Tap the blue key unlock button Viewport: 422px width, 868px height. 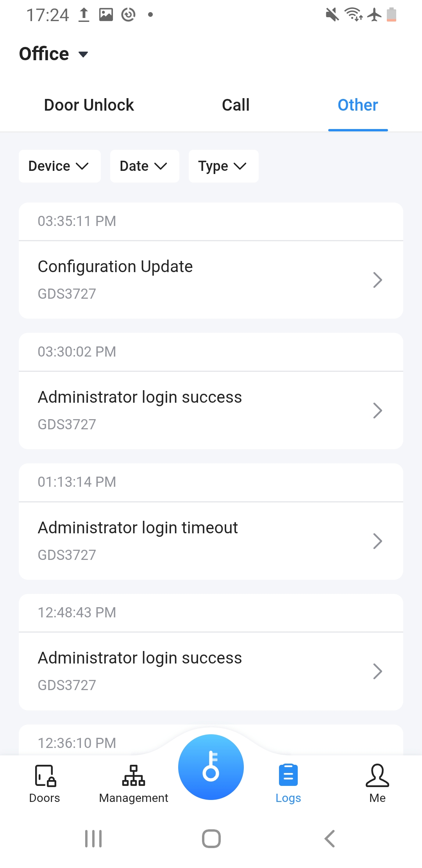point(211,767)
